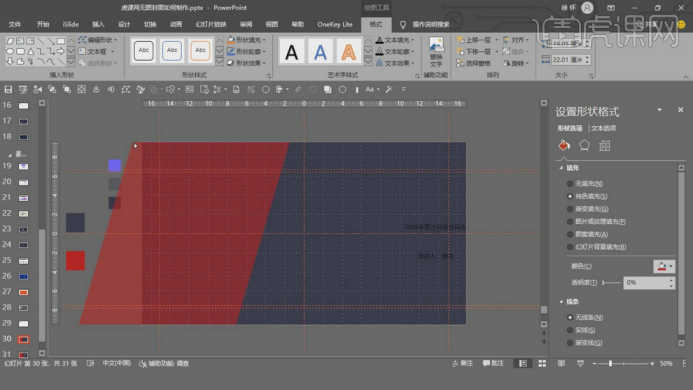
Task: Open the iSlide tab
Action: point(70,24)
